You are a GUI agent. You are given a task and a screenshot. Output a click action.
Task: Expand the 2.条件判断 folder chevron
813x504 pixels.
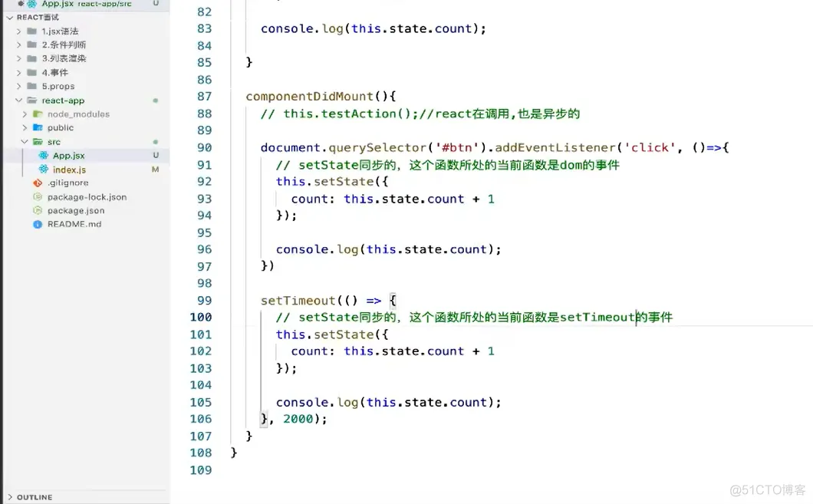18,44
